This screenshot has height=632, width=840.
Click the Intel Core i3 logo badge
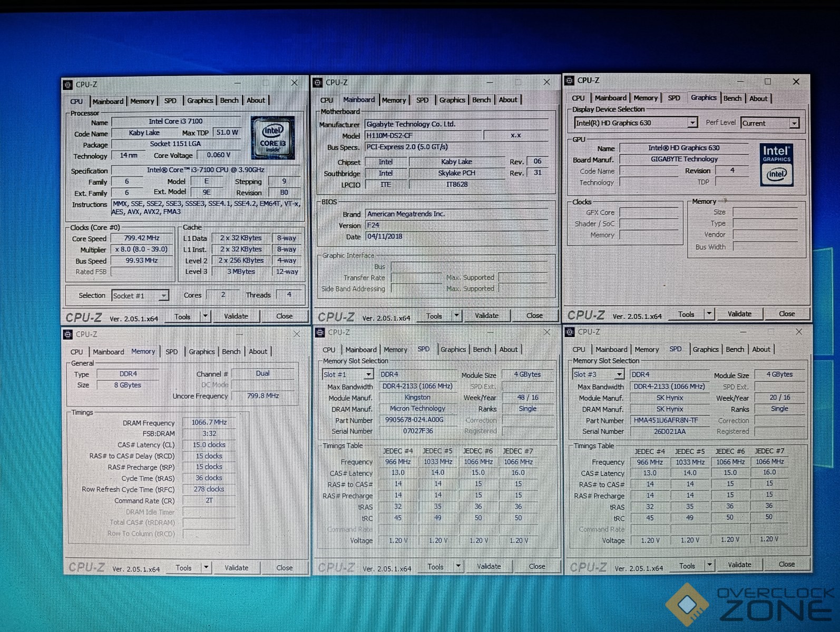(272, 138)
